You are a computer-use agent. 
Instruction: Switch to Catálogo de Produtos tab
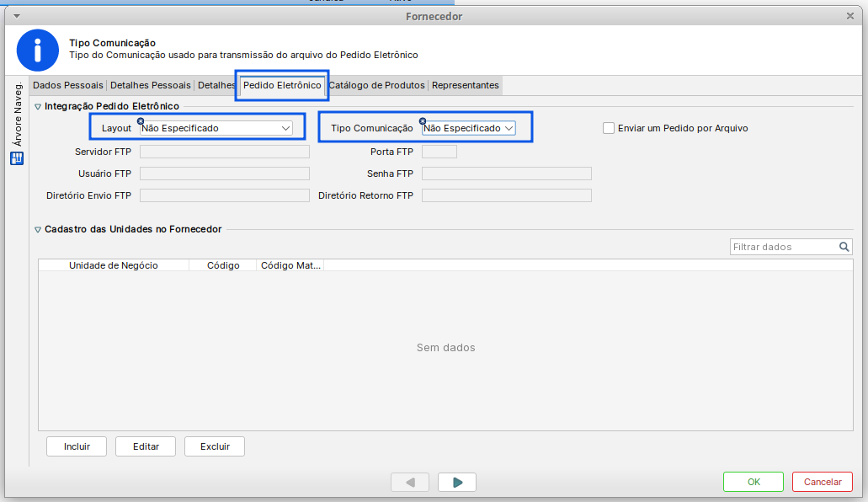[x=377, y=85]
